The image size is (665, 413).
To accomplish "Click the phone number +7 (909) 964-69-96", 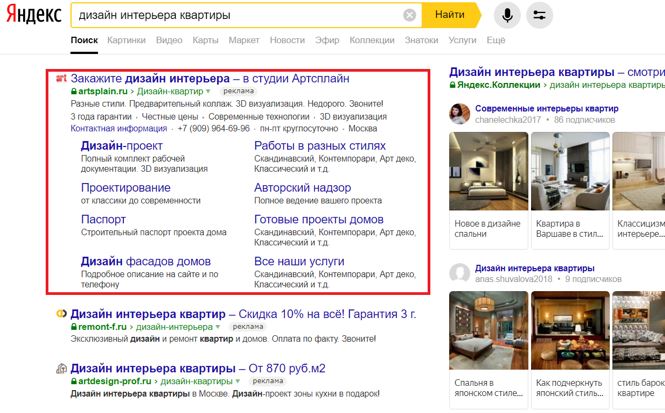I will 213,128.
